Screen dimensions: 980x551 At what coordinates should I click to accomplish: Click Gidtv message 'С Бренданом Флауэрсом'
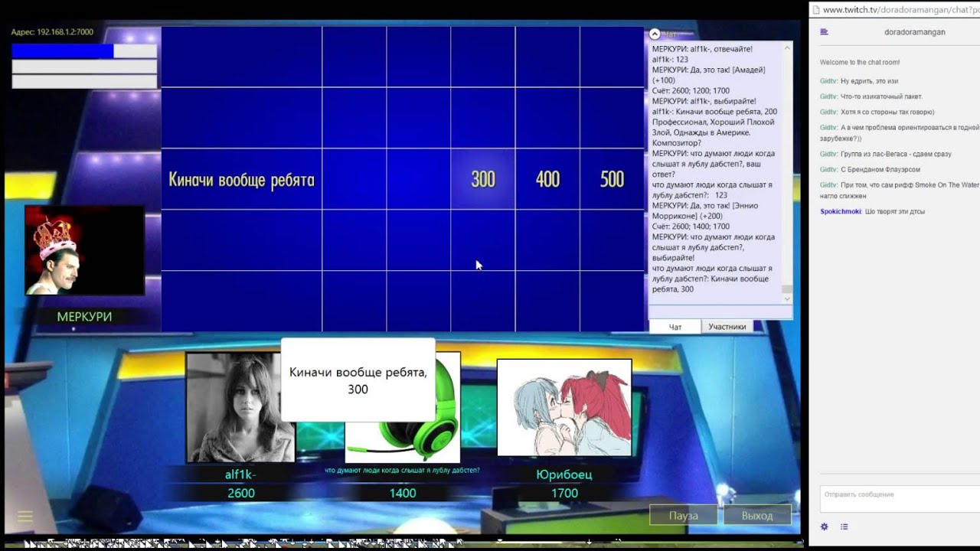click(x=880, y=169)
